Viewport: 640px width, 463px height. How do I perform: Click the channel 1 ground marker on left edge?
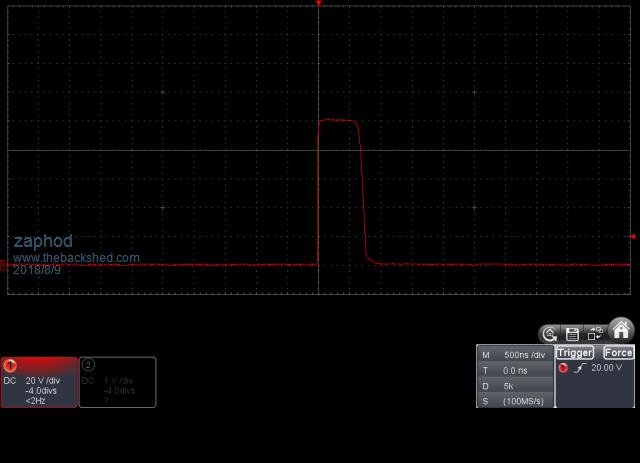click(3, 265)
